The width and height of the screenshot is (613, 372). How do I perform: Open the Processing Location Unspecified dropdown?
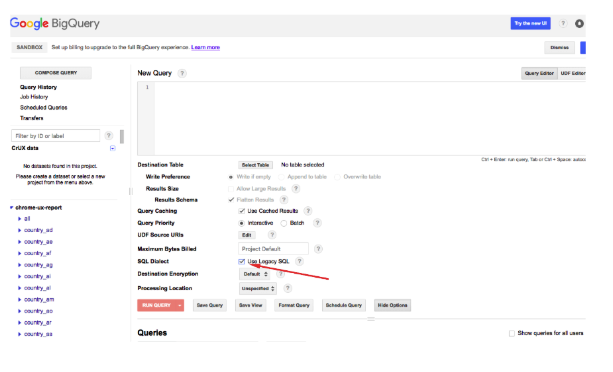click(258, 288)
